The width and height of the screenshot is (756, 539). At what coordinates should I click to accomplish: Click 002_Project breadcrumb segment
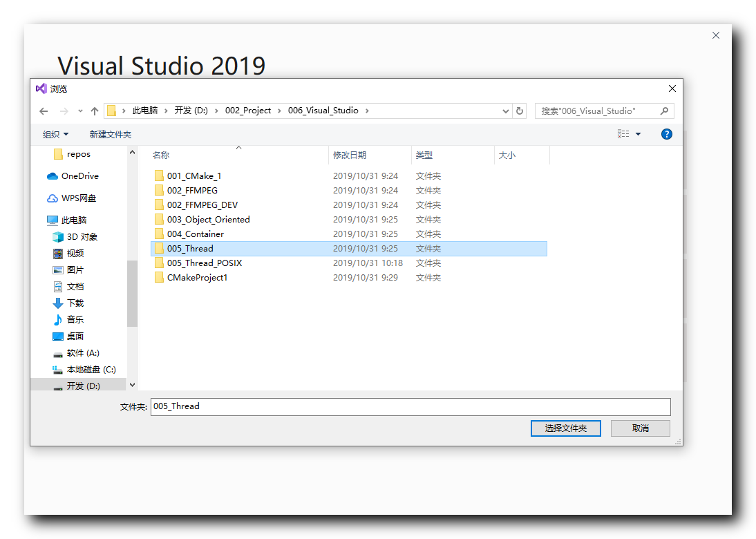pos(248,111)
